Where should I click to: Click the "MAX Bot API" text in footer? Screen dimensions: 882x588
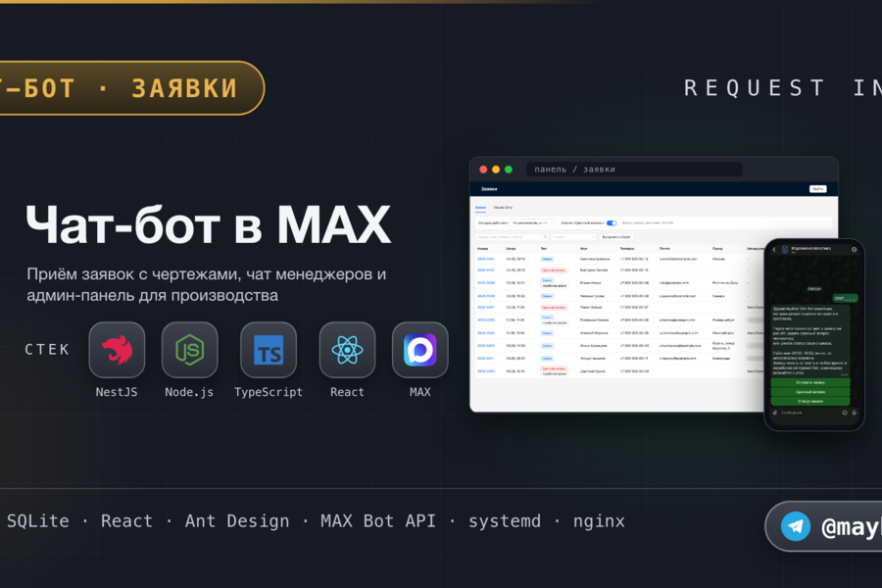[x=378, y=521]
